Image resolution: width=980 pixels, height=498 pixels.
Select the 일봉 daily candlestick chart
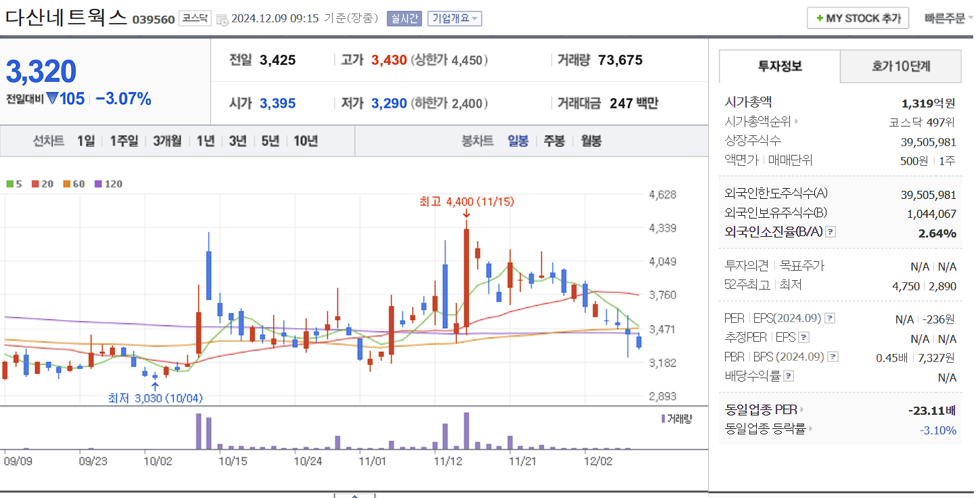tap(518, 141)
